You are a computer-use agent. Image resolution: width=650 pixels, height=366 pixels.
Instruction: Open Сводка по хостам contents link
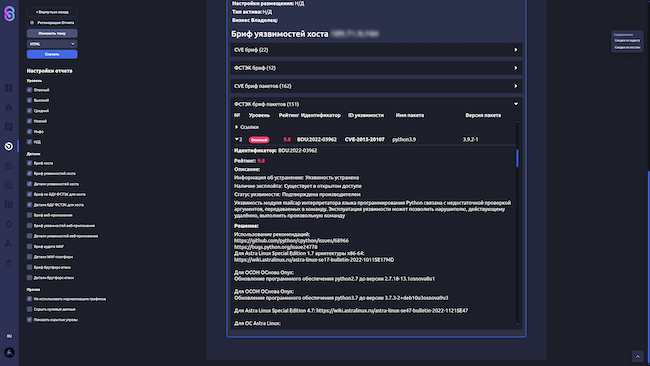pyautogui.click(x=627, y=47)
